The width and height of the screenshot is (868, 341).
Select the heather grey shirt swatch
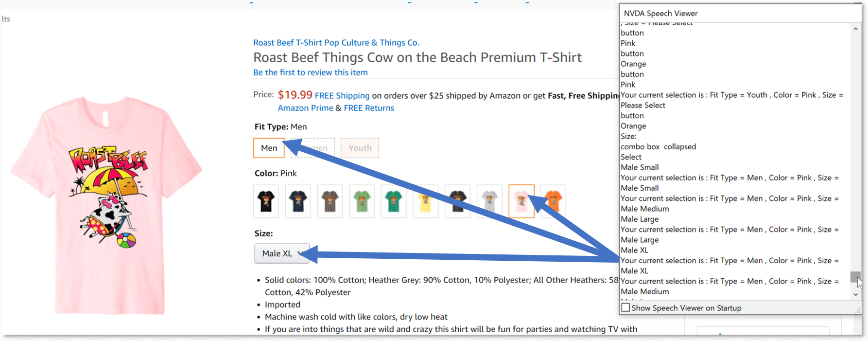pos(489,201)
